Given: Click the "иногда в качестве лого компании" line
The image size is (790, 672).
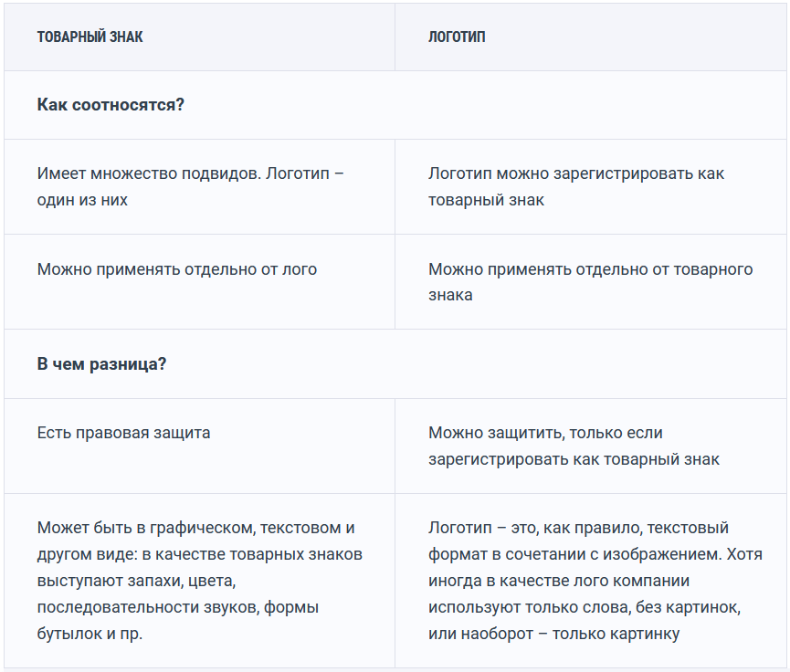Looking at the screenshot, I should click(x=558, y=581).
